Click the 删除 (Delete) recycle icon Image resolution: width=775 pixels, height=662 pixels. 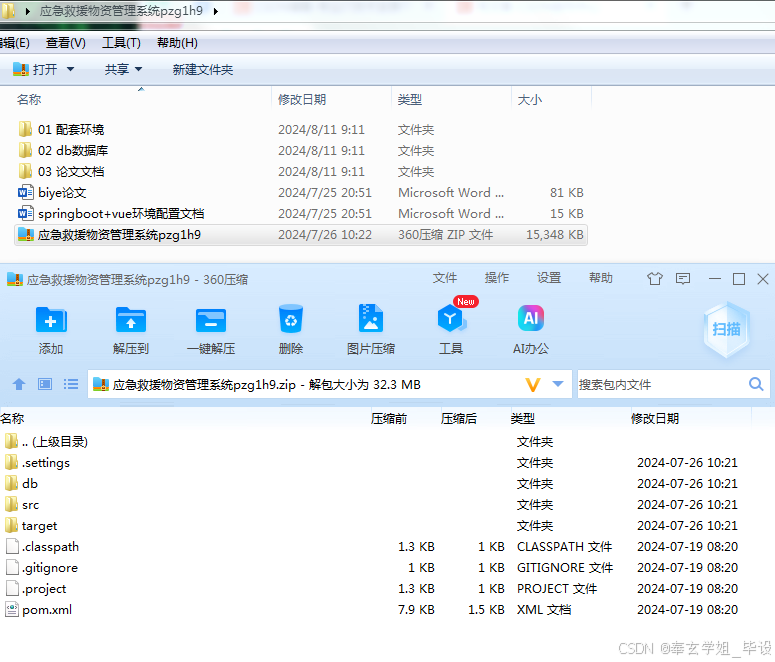pyautogui.click(x=291, y=319)
